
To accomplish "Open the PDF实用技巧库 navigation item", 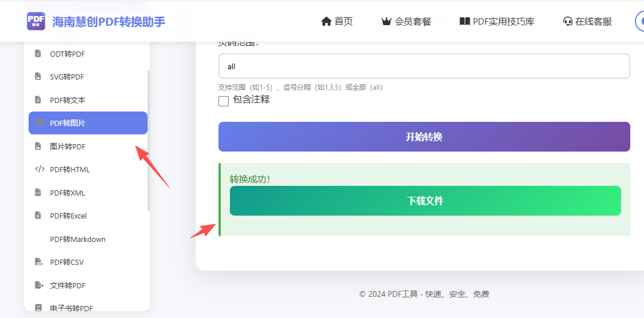I will click(x=497, y=21).
